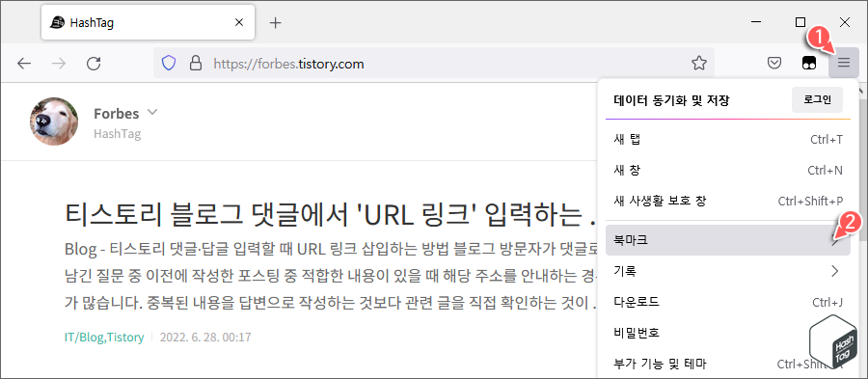This screenshot has width=868, height=379.
Task: Open the Save to Pocket button
Action: click(774, 63)
